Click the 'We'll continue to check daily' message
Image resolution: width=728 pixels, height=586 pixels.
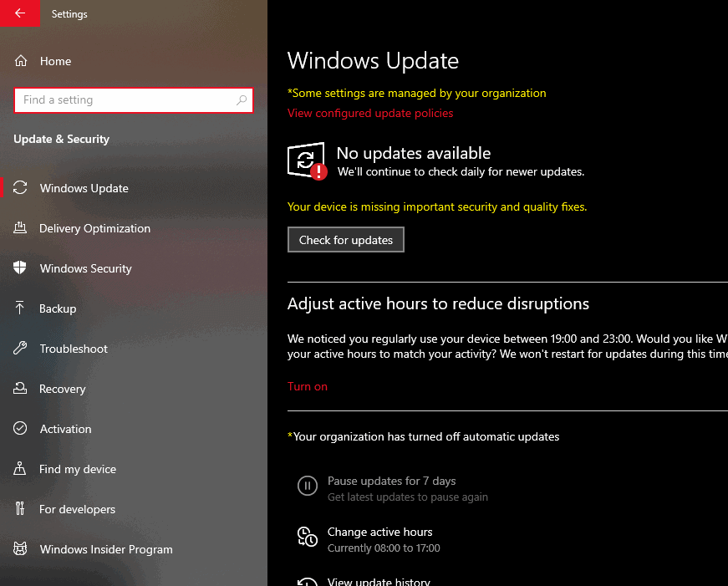[461, 172]
